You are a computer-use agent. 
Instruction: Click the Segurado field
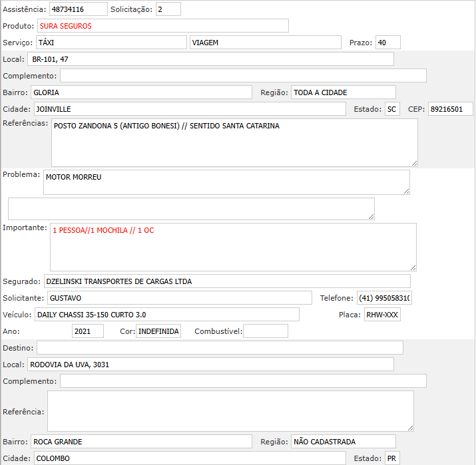tap(228, 281)
